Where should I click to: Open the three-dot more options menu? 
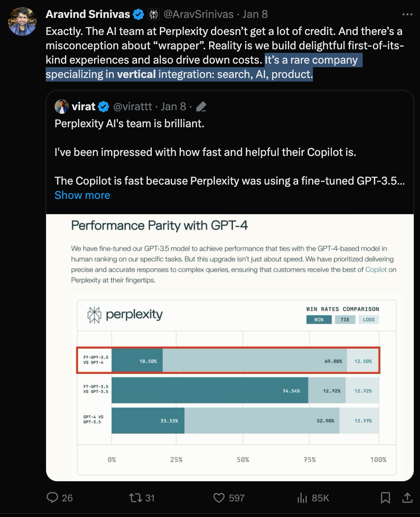pyautogui.click(x=407, y=14)
